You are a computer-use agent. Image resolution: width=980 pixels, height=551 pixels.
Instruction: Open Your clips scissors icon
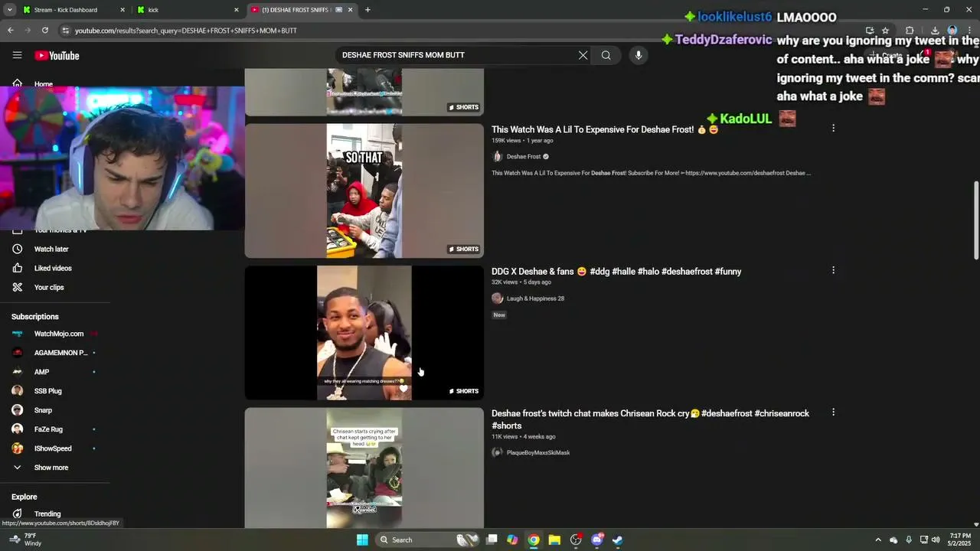[x=18, y=287]
